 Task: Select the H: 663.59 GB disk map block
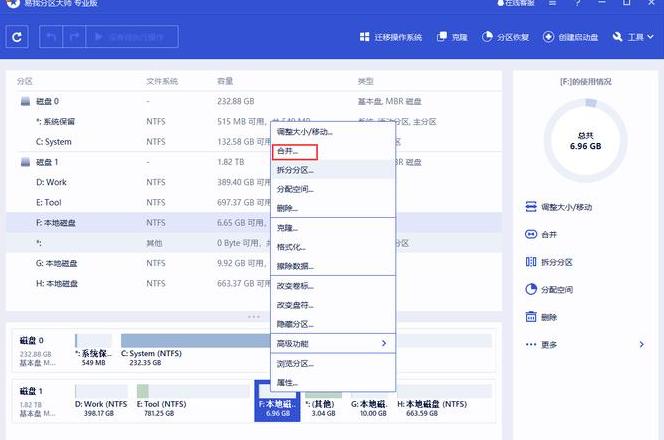444,401
